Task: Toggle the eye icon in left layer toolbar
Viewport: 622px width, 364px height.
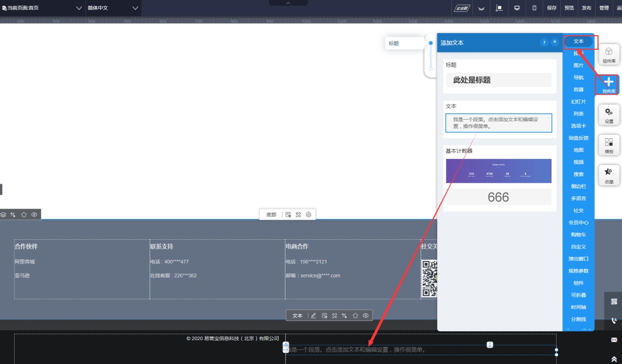Action: pos(34,214)
